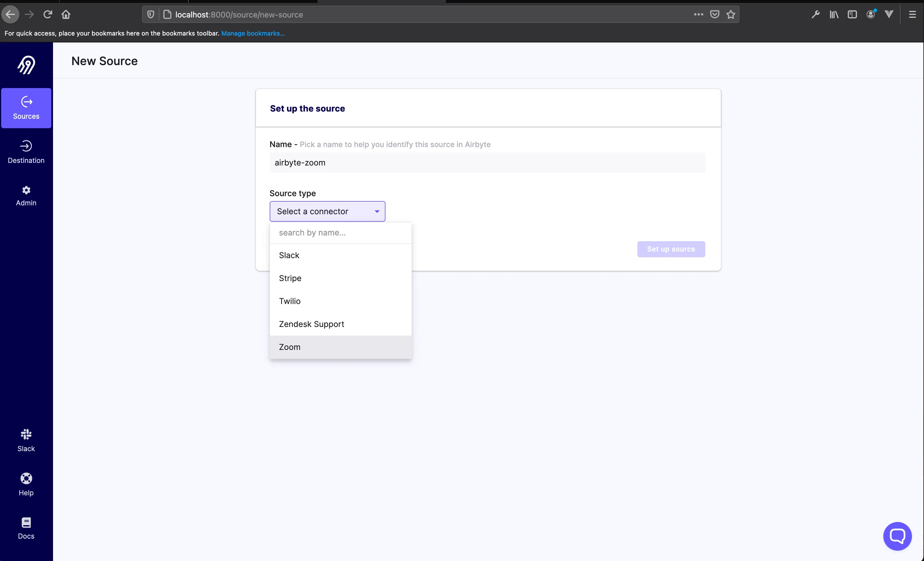Open the browser page actions ellipsis menu

coord(698,15)
